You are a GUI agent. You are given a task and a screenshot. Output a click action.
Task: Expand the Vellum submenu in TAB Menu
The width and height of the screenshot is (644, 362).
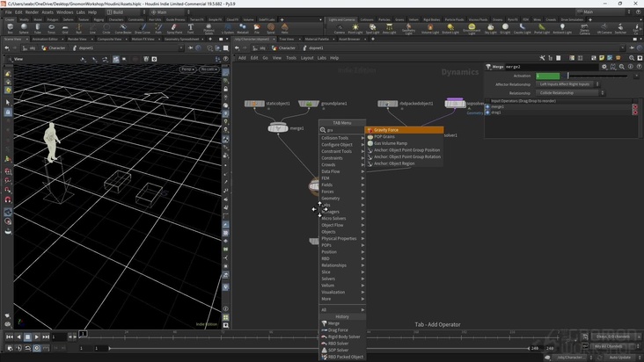(x=342, y=286)
